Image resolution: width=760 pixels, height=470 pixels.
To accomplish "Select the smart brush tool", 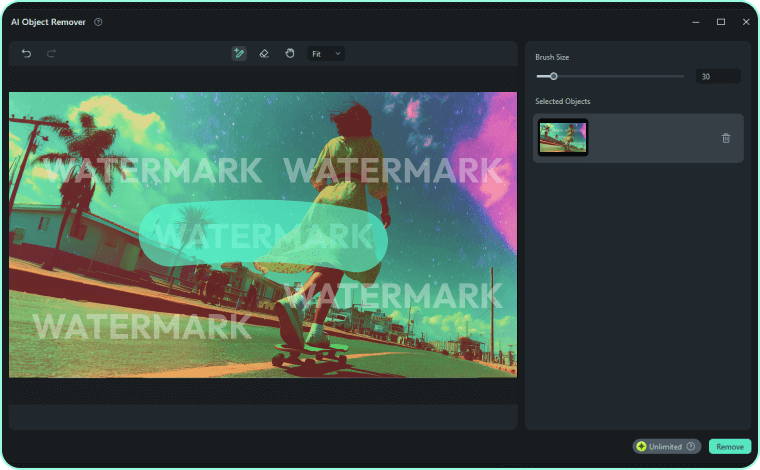I will [x=239, y=53].
